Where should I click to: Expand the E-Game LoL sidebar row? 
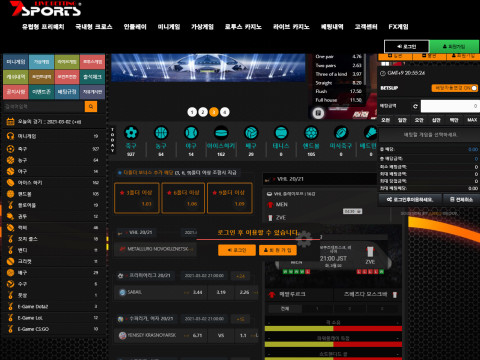click(x=53, y=318)
